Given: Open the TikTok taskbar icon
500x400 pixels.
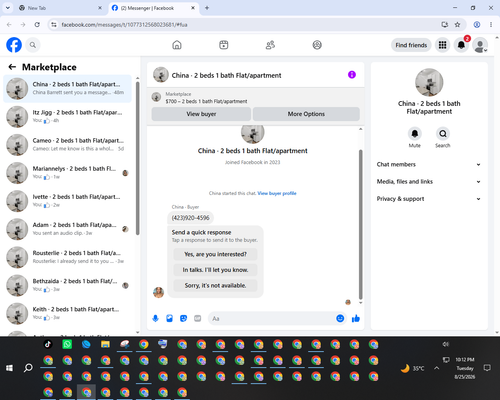Looking at the screenshot, I should pos(48,344).
